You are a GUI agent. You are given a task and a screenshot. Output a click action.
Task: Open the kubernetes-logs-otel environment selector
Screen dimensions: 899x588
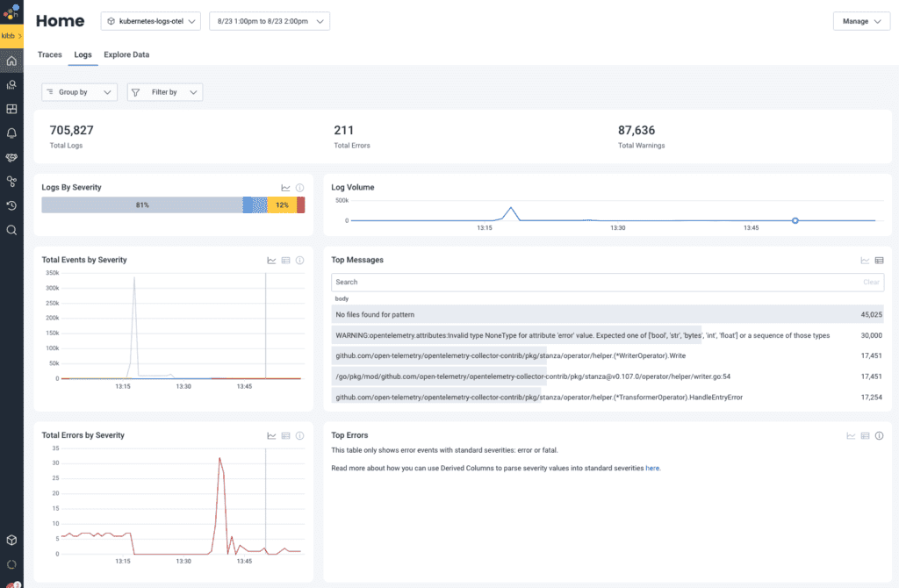point(149,20)
